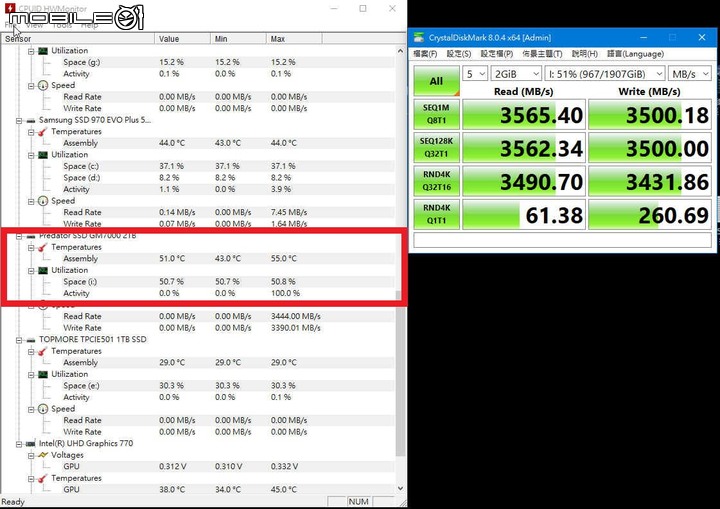Open the MB/s unit dropdown
The width and height of the screenshot is (720, 509).
tap(690, 74)
